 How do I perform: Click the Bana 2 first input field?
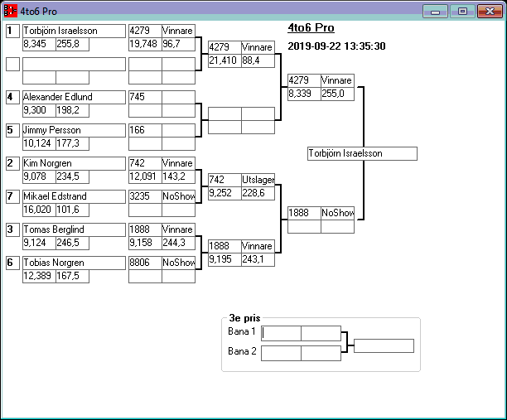(281, 353)
